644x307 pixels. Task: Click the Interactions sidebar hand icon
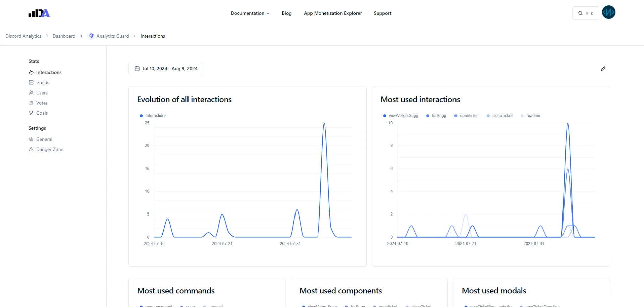(x=31, y=72)
